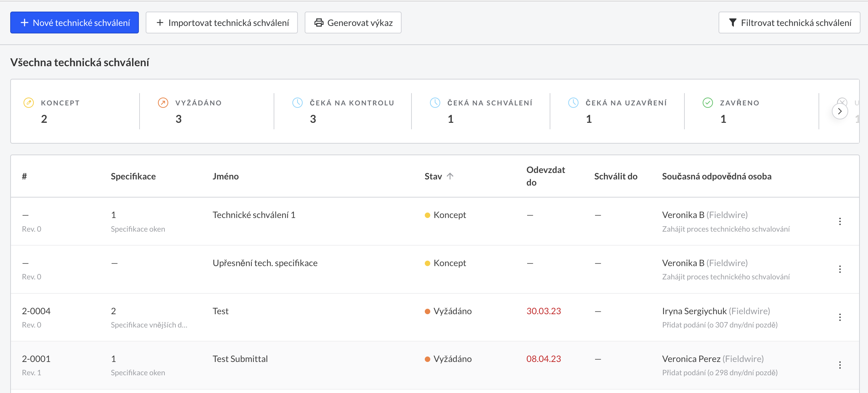Open the 2-0004 Test name cell
The height and width of the screenshot is (393, 868).
(220, 311)
